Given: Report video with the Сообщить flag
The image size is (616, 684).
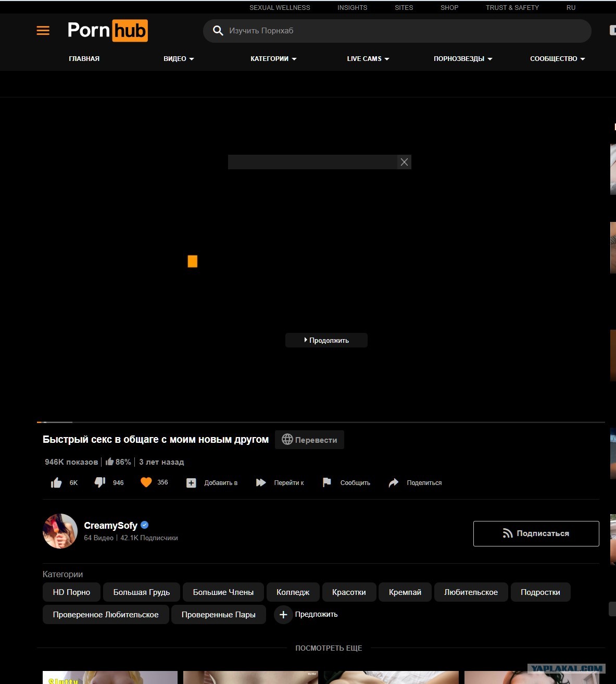Looking at the screenshot, I should (326, 483).
